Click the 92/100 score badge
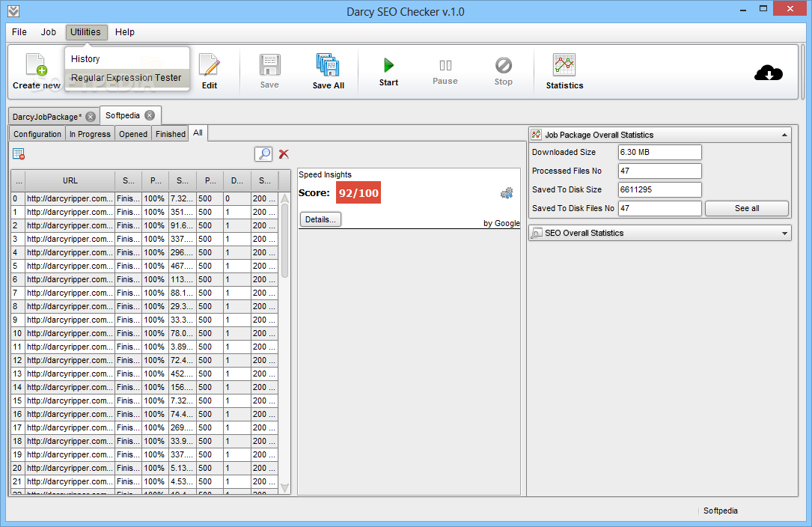This screenshot has width=812, height=527. click(358, 193)
